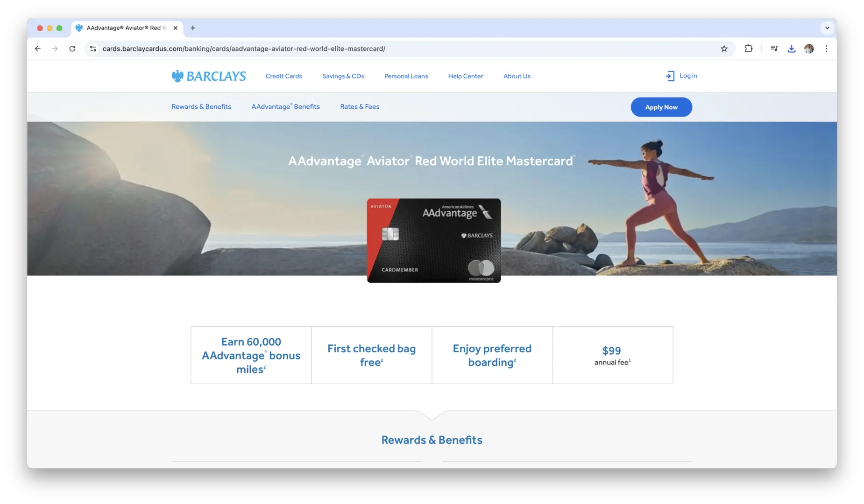The image size is (864, 504).
Task: Go to Rewards & Benefits section link
Action: tap(201, 107)
